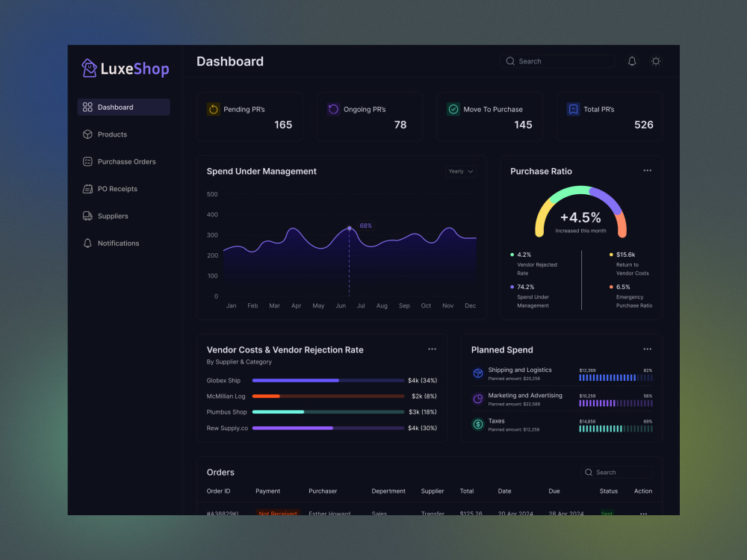This screenshot has width=747, height=560.
Task: Click the Plumbus Shop teal bar
Action: [328, 412]
